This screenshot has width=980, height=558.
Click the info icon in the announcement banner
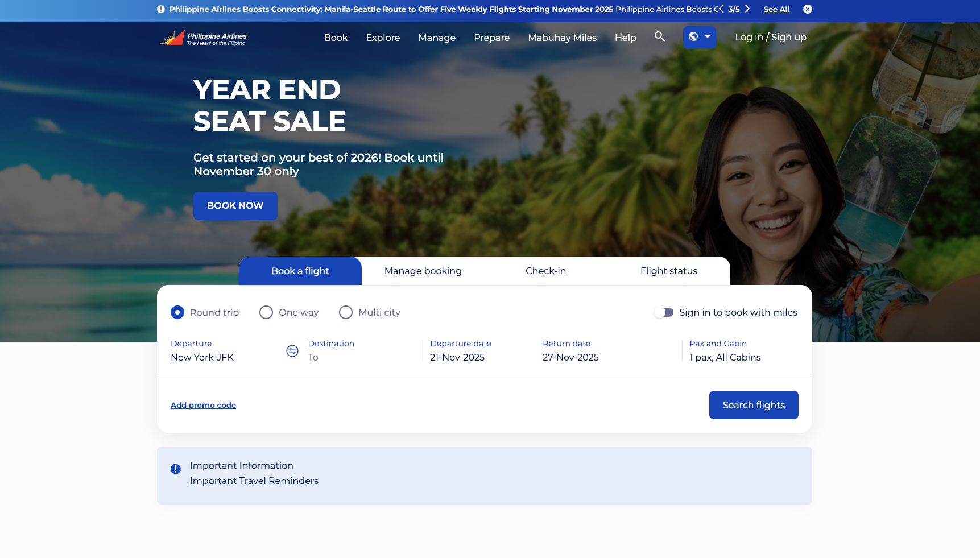click(x=161, y=9)
